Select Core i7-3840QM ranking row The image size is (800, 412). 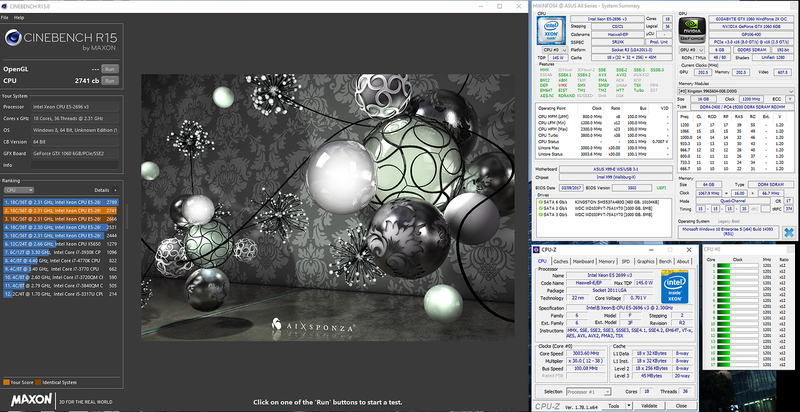pos(61,286)
